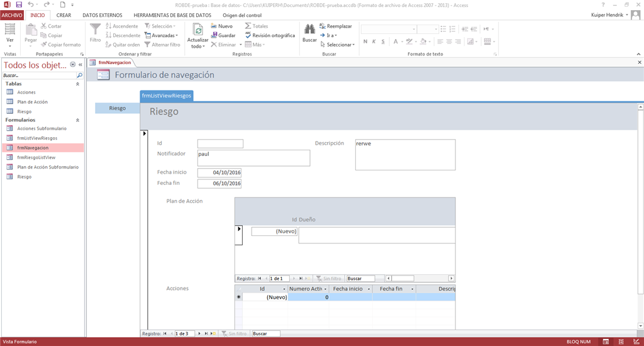Click the search magnifier in navigation pane

pyautogui.click(x=80, y=75)
